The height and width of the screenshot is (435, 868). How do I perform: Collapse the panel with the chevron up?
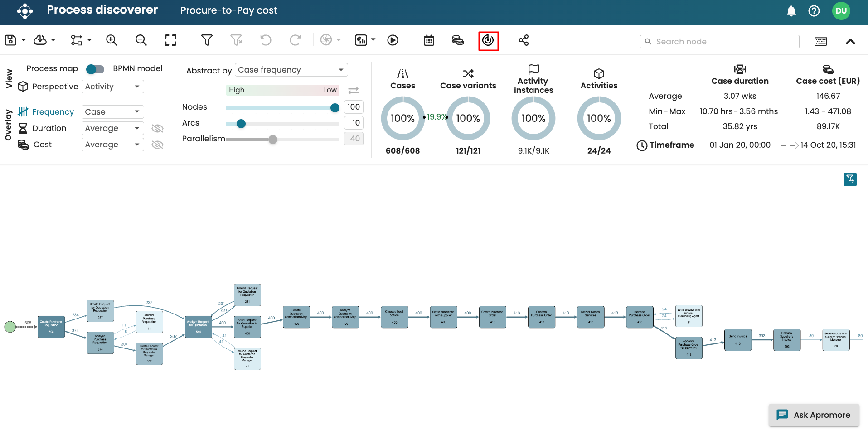[850, 42]
